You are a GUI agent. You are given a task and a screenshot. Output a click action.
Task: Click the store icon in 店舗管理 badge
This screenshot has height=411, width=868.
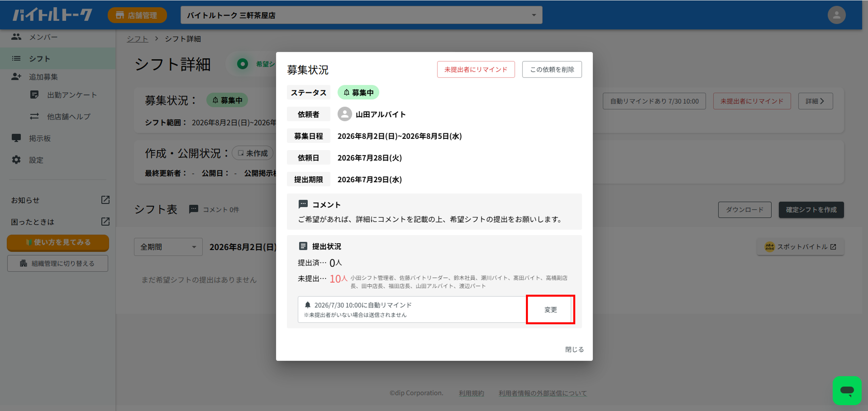120,15
